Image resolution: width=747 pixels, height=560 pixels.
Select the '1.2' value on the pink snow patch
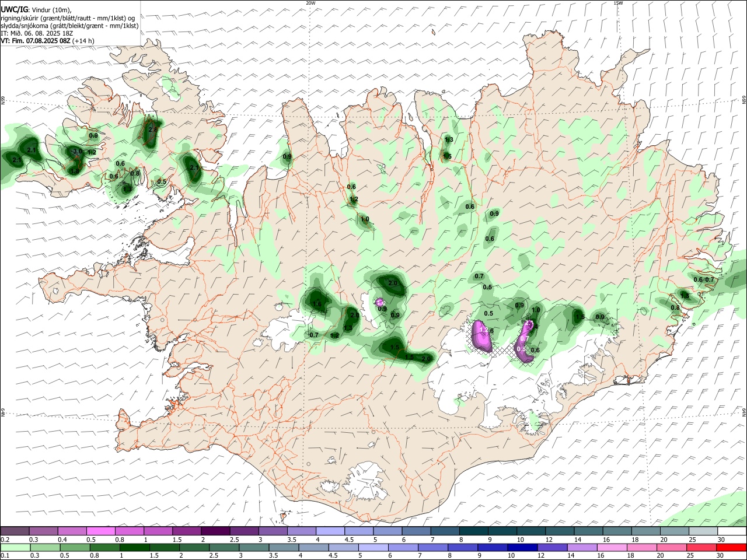click(484, 330)
